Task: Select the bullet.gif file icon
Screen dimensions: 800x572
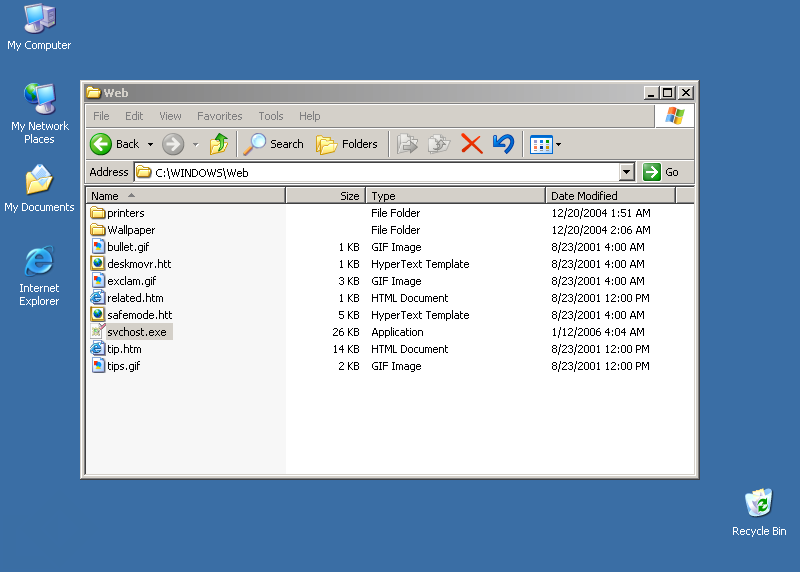Action: (98, 246)
